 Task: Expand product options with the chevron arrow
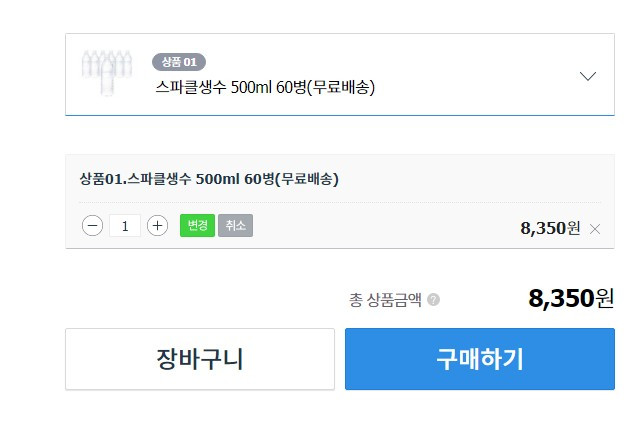(588, 76)
